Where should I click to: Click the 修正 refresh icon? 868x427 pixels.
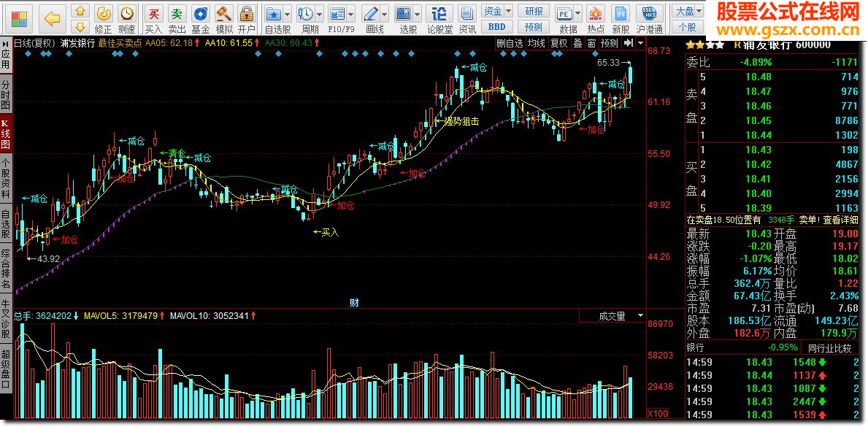pyautogui.click(x=103, y=13)
